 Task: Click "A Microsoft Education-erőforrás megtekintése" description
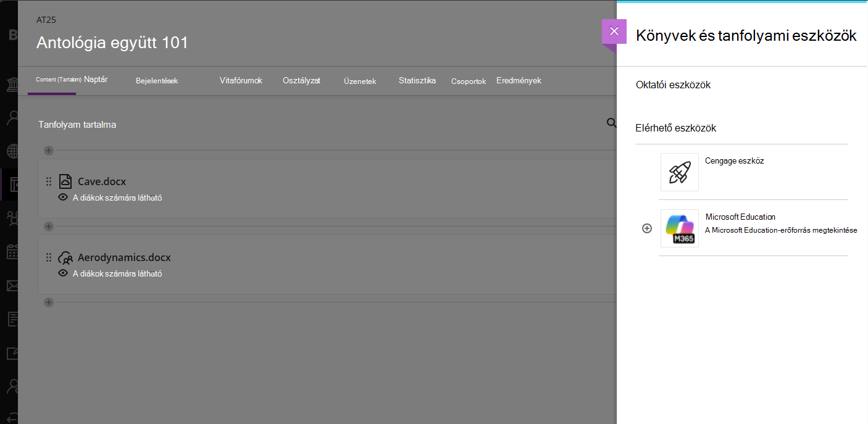click(x=781, y=230)
